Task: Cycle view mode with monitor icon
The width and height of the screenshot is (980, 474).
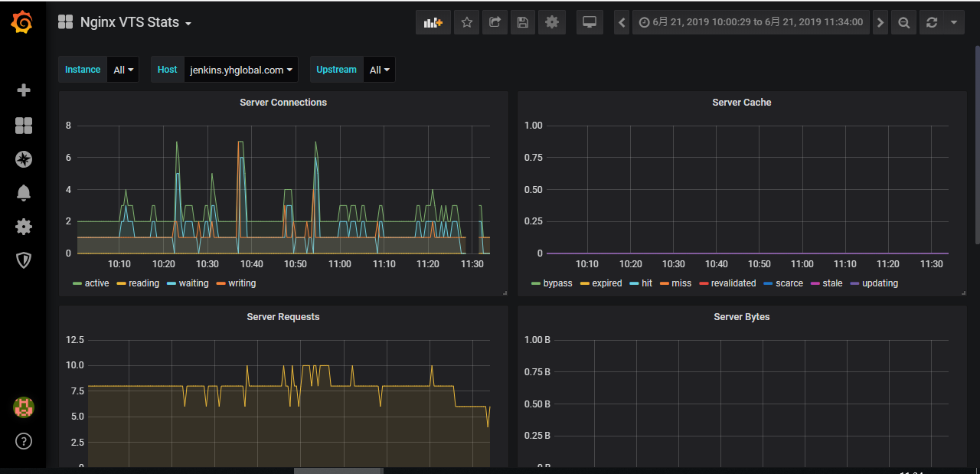Action: pos(590,22)
